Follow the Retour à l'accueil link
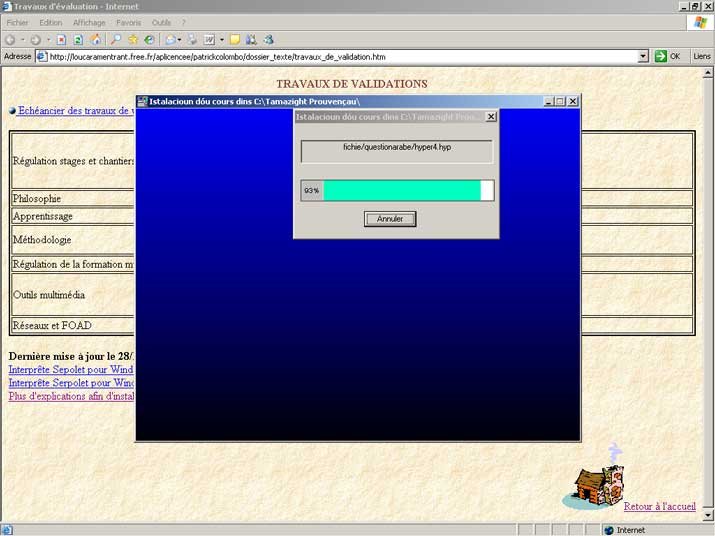Image resolution: width=715 pixels, height=536 pixels. click(x=660, y=506)
